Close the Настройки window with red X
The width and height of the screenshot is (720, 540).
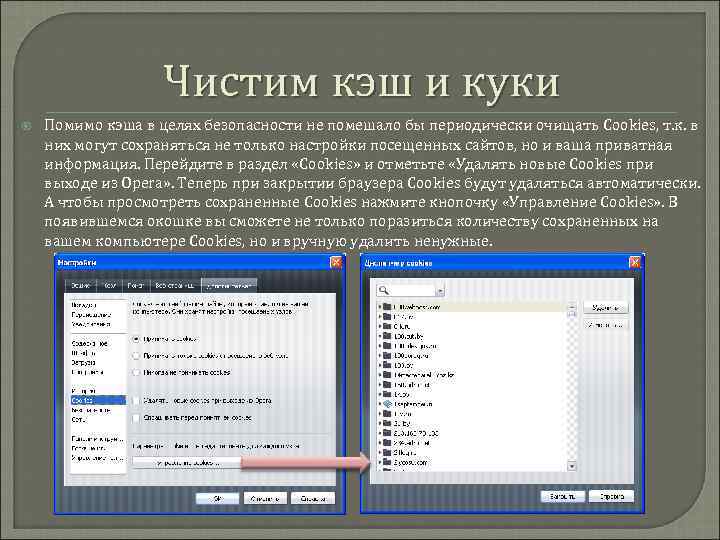336,263
